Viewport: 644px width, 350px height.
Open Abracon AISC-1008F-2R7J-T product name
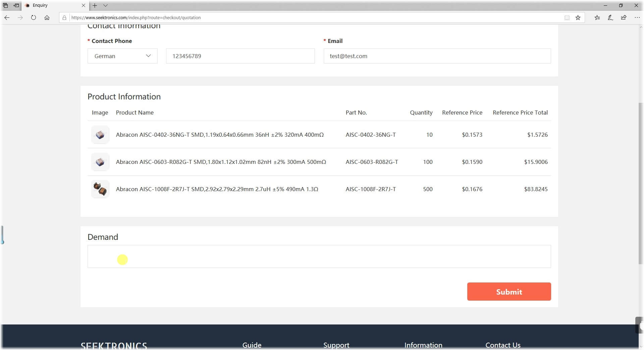(217, 189)
